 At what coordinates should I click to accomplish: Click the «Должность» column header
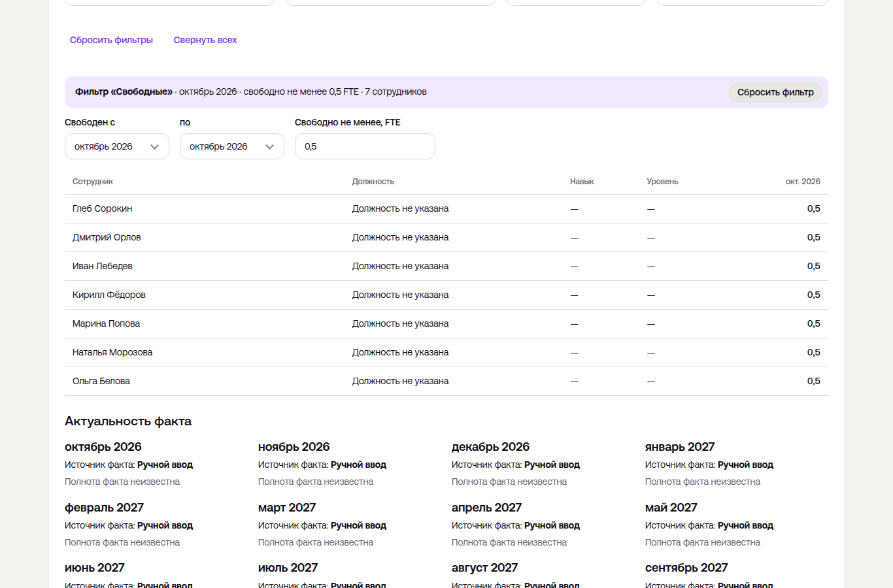tap(373, 182)
